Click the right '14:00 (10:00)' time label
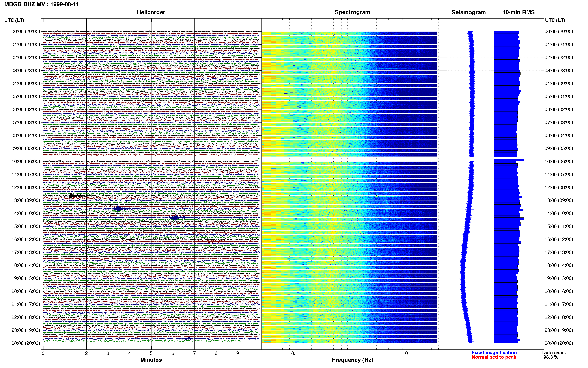588x368 pixels. point(559,213)
